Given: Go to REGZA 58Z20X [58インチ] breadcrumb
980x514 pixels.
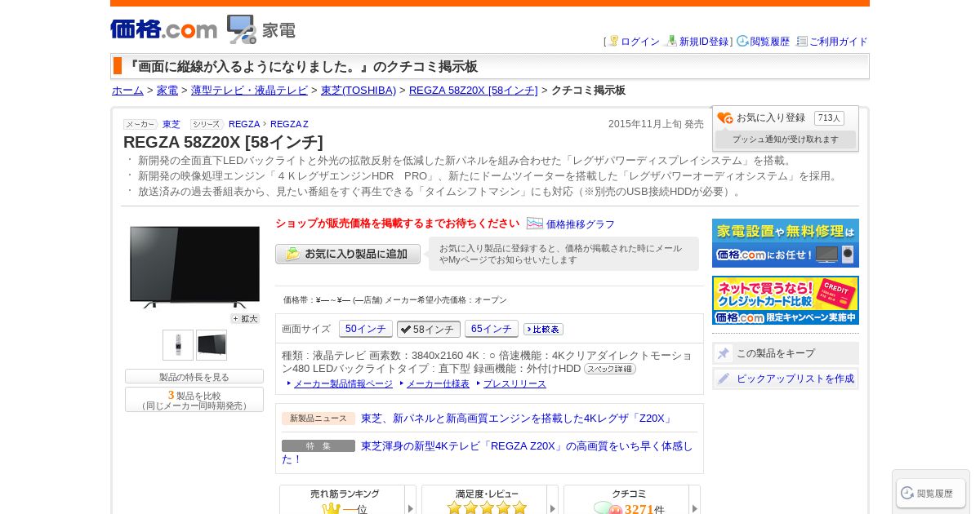Looking at the screenshot, I should click(x=474, y=91).
